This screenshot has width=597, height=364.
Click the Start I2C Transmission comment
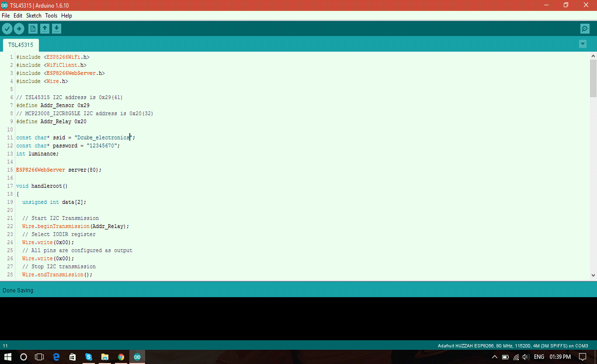pos(60,218)
